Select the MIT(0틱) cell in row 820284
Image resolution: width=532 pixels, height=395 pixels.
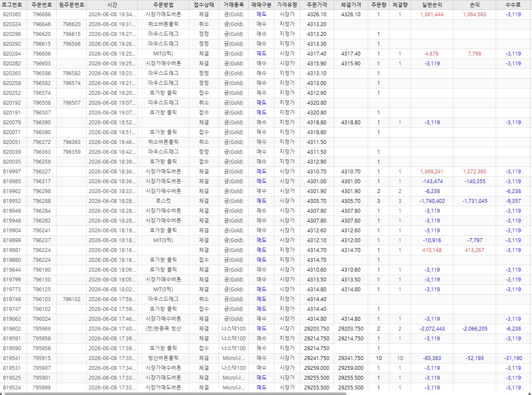(163, 53)
